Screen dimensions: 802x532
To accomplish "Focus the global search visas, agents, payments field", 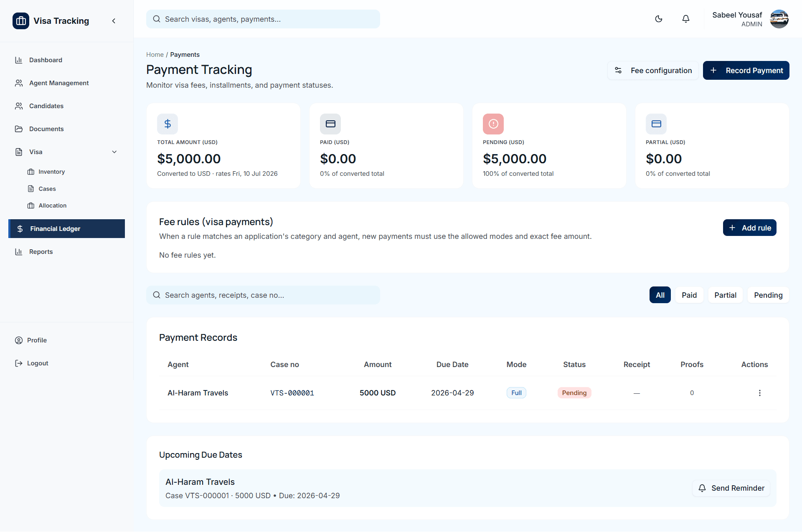I will tap(263, 19).
